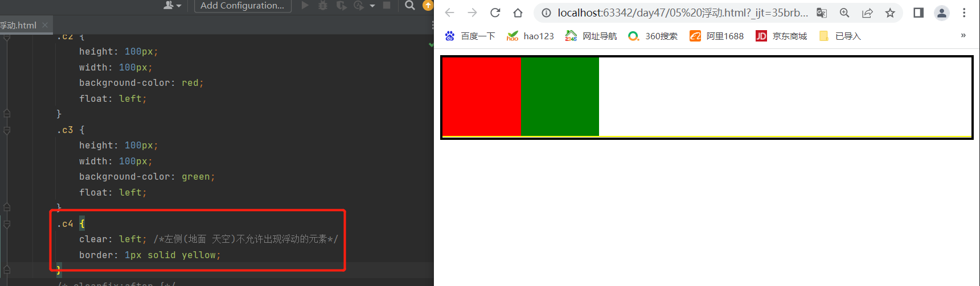The width and height of the screenshot is (980, 286).
Task: Click the Stop square icon
Action: 387,6
